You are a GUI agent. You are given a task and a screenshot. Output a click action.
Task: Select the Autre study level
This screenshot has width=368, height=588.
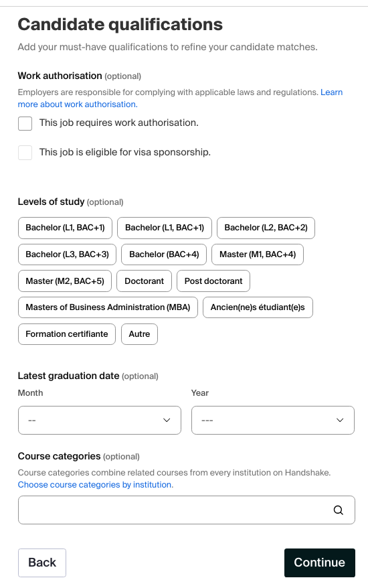[x=139, y=334]
